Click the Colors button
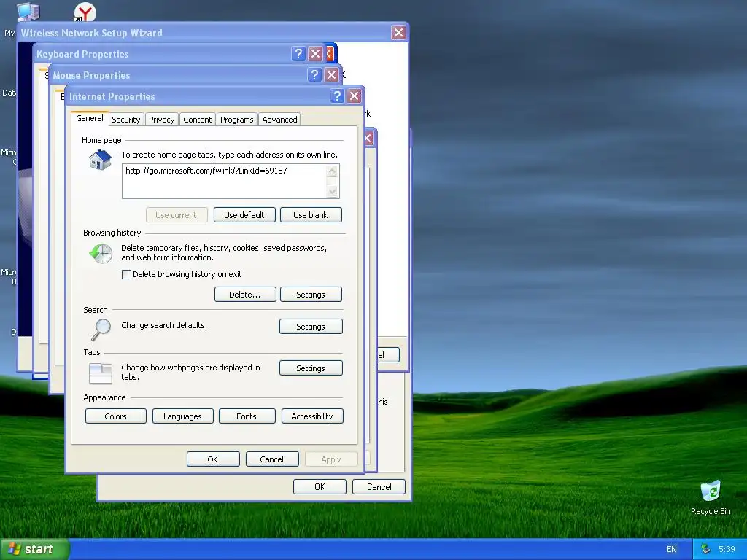Screen dimensions: 747x560 point(116,416)
